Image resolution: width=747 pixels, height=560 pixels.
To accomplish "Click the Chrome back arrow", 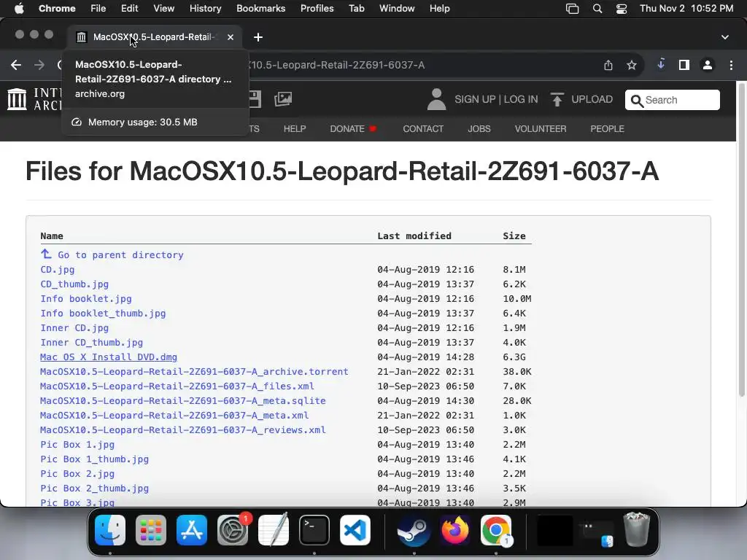I will pyautogui.click(x=16, y=65).
